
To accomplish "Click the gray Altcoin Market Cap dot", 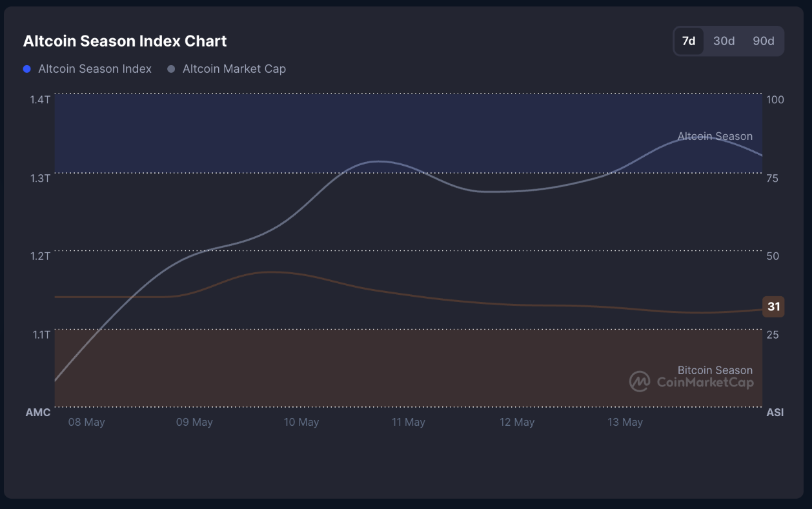I will pos(171,69).
